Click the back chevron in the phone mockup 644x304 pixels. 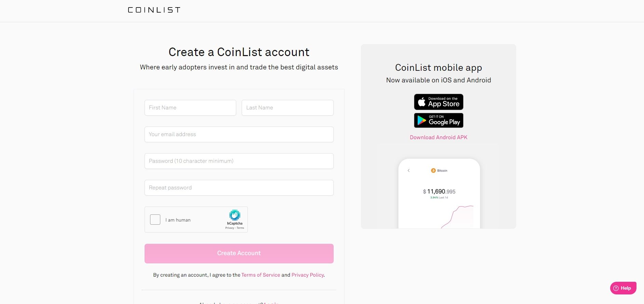click(408, 170)
